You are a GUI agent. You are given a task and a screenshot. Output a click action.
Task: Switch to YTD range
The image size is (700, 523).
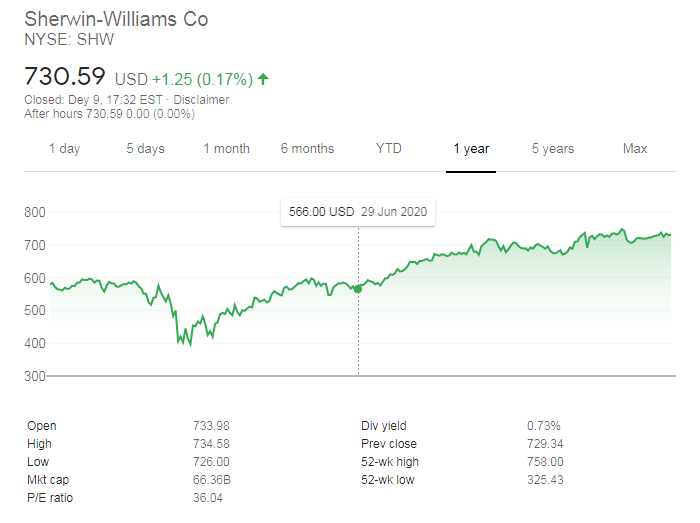click(389, 149)
